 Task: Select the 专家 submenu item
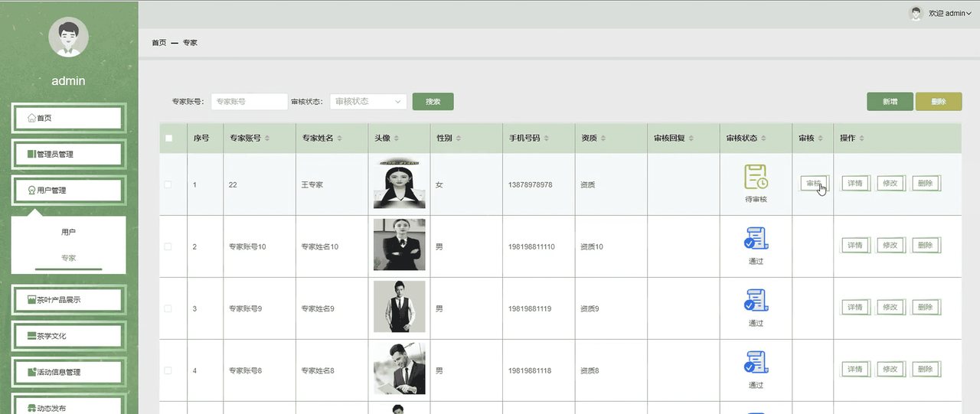[68, 258]
